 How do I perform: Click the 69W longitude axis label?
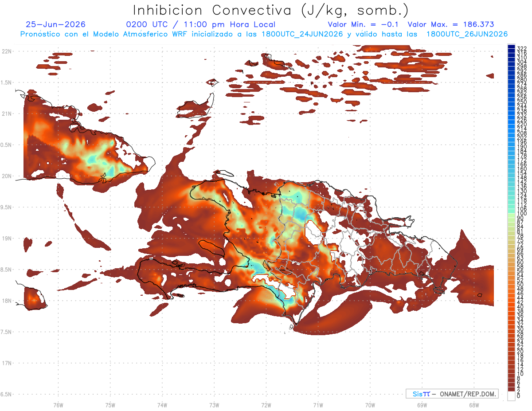422,404
